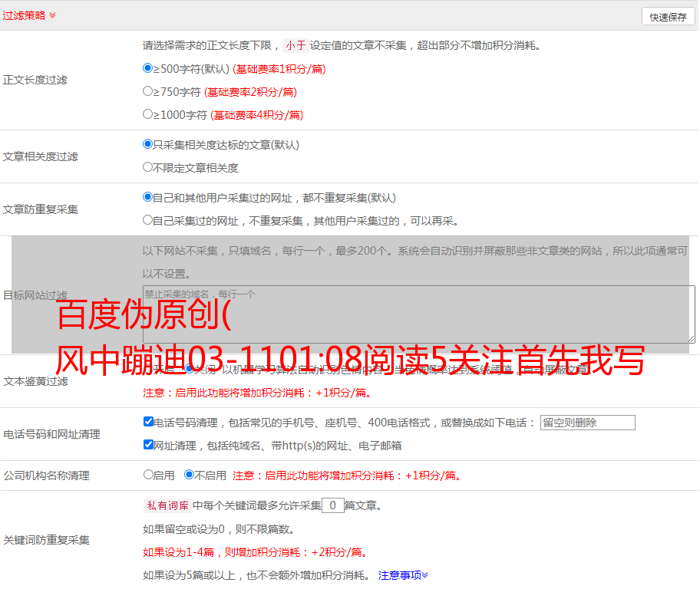Click the red 基础费率1积分/篇 note

pos(279,69)
